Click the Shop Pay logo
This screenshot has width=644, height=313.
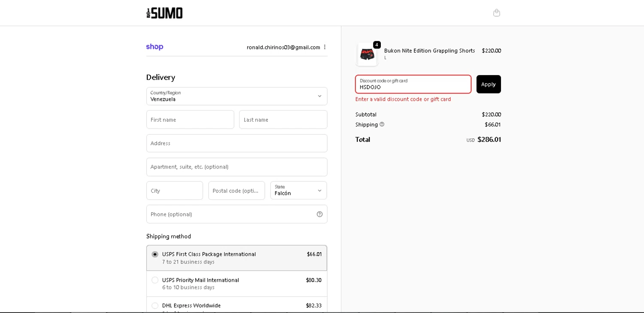155,47
